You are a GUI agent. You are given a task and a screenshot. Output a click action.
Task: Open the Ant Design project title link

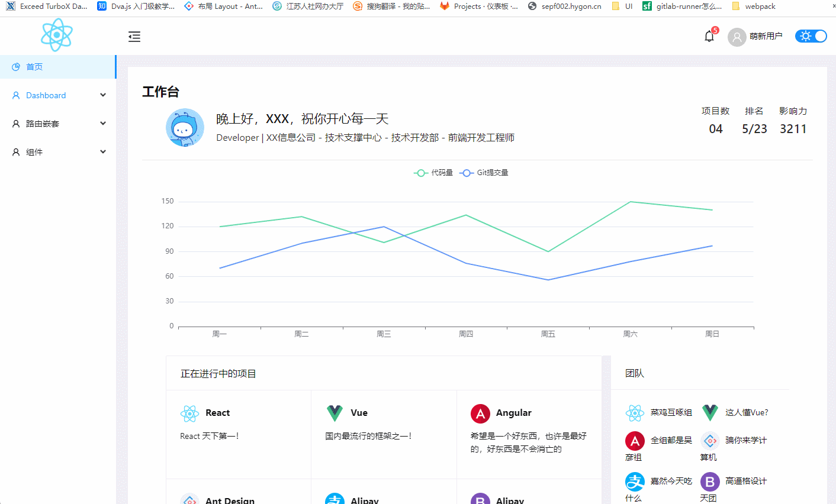(x=230, y=500)
